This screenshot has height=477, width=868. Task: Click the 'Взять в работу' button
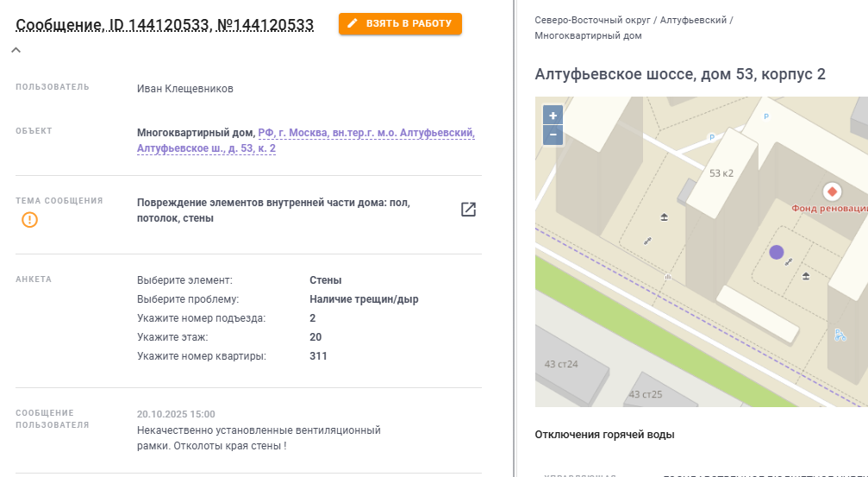click(x=400, y=24)
